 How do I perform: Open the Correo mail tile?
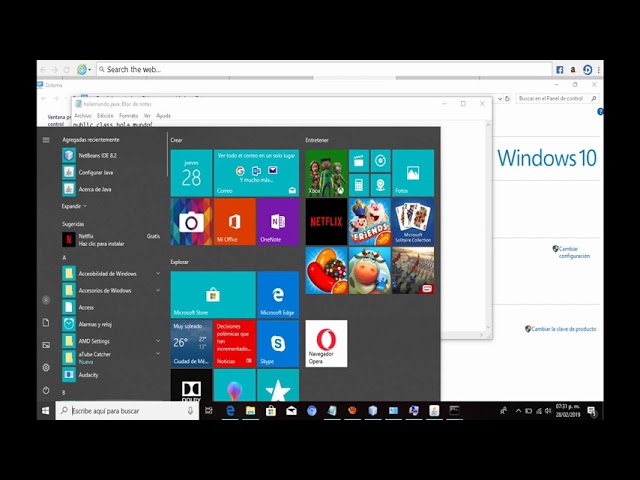click(256, 173)
